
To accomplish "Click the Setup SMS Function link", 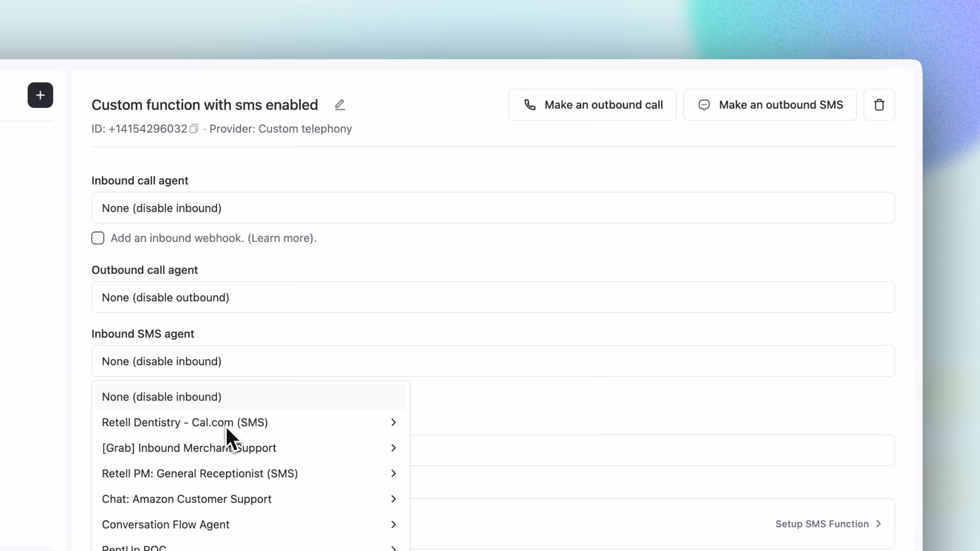I will pyautogui.click(x=822, y=524).
